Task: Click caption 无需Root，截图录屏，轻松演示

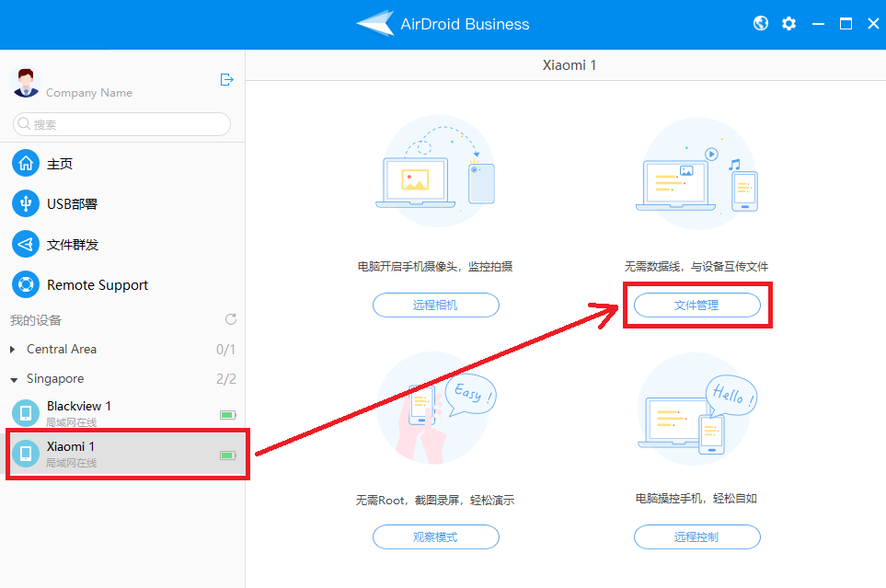Action: point(435,500)
